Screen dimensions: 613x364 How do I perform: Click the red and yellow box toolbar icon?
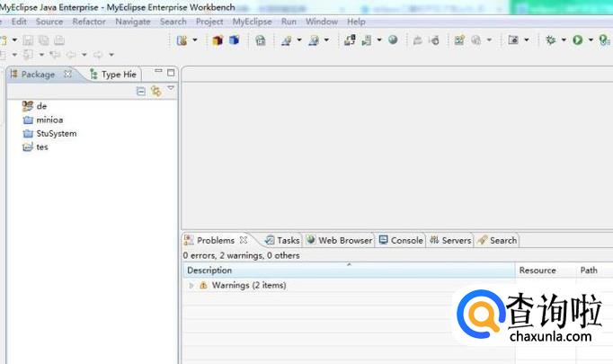[x=218, y=40]
